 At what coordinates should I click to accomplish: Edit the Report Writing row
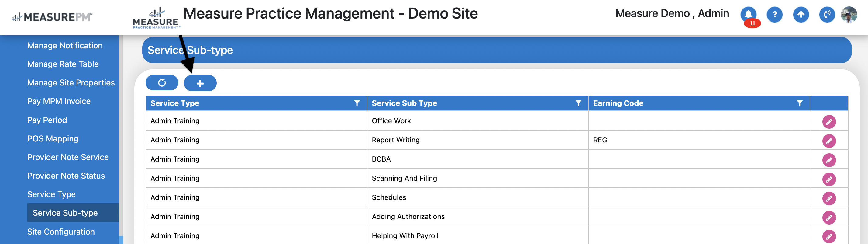[829, 141]
